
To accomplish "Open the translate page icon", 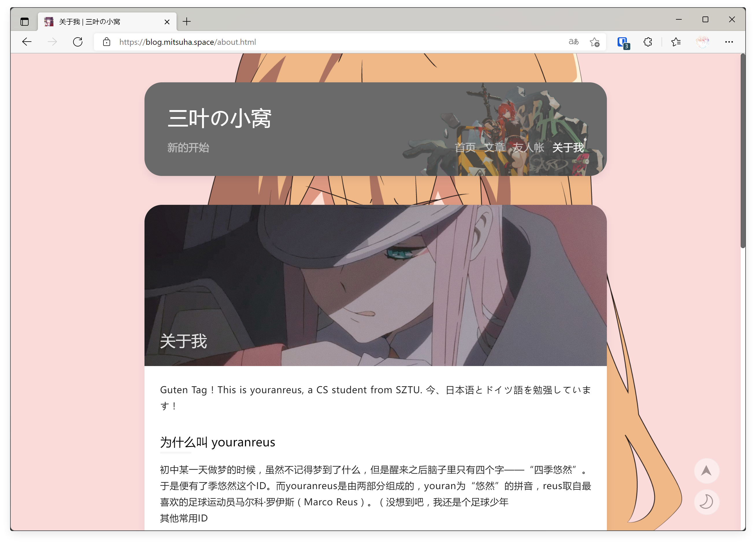I will coord(573,42).
